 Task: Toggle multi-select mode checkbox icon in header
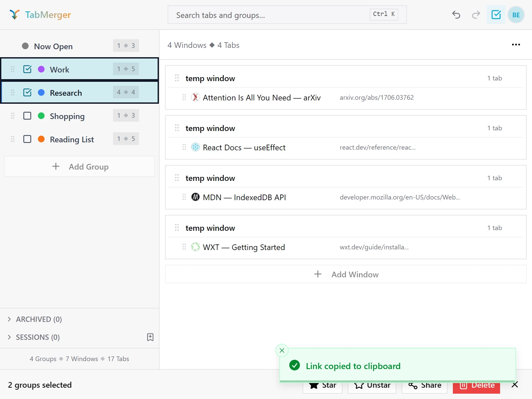tap(496, 15)
